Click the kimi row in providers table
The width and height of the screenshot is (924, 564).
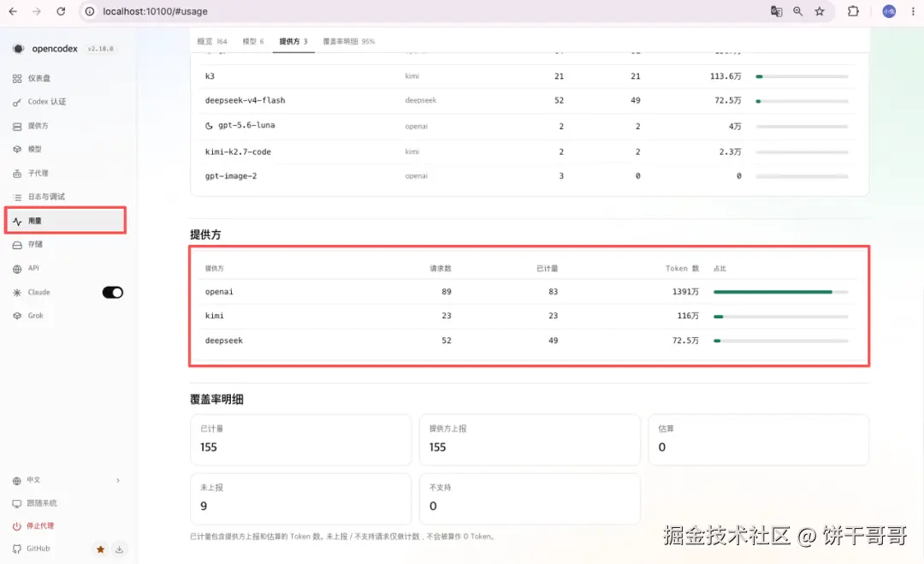pyautogui.click(x=529, y=316)
